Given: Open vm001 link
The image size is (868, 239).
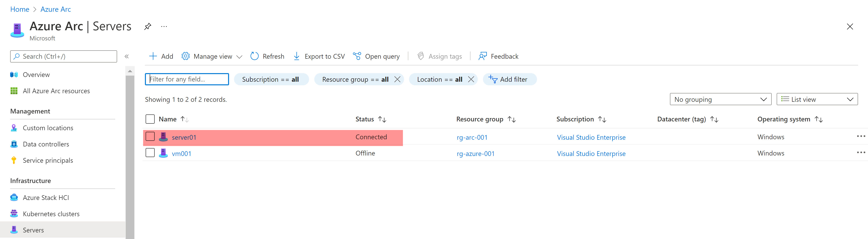Looking at the screenshot, I should pyautogui.click(x=182, y=153).
